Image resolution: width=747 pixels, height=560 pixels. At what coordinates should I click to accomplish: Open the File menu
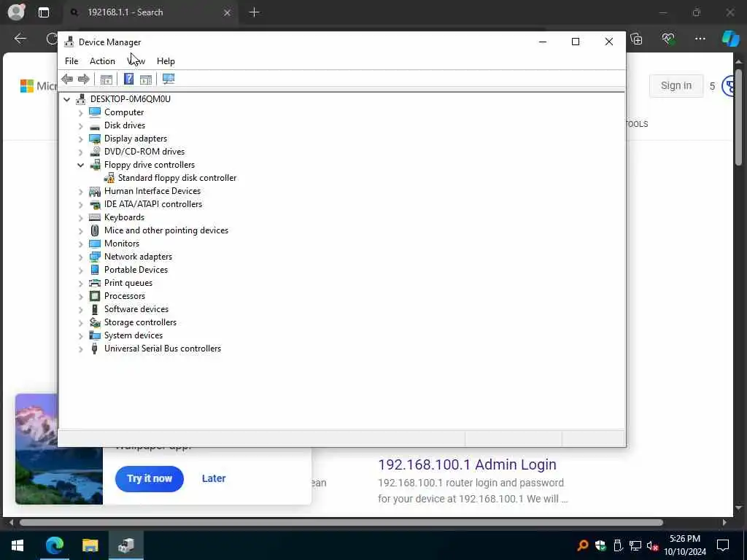point(71,61)
